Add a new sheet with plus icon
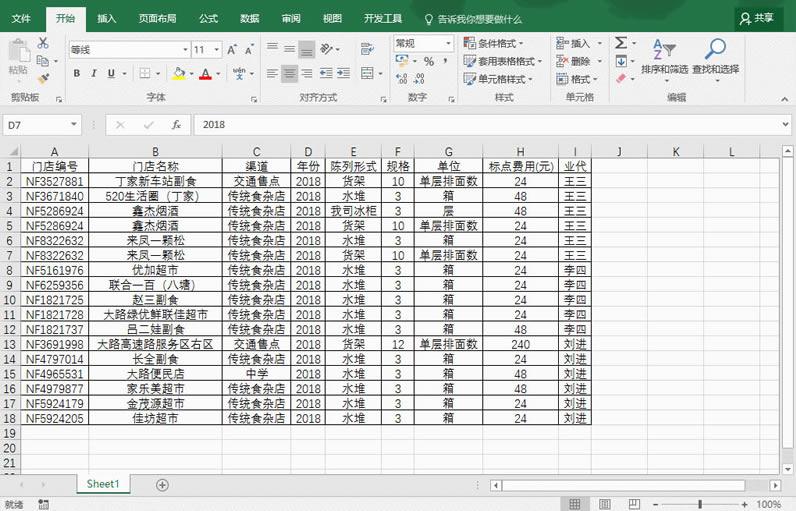The height and width of the screenshot is (511, 796). point(162,485)
